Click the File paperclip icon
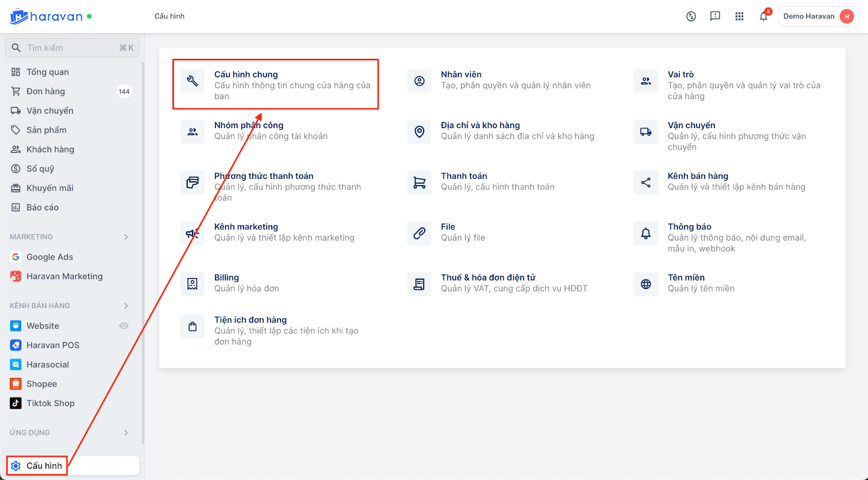 click(419, 233)
